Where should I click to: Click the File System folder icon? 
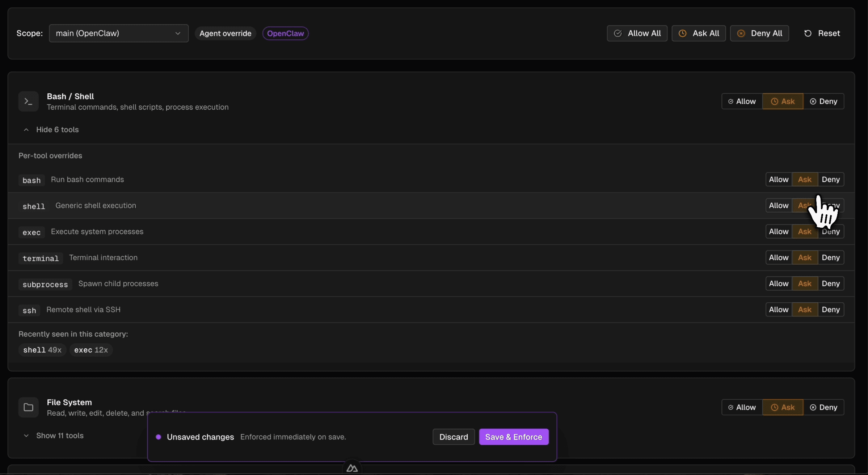(x=28, y=407)
